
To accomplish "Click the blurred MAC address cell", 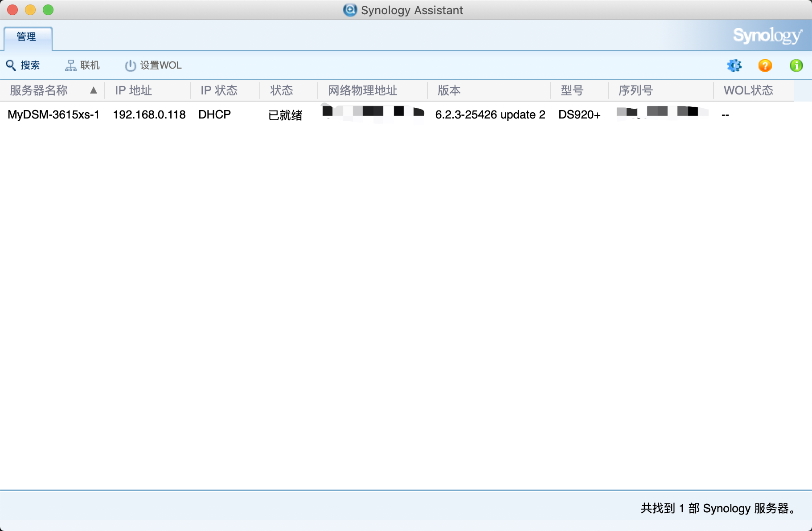I will 373,112.
